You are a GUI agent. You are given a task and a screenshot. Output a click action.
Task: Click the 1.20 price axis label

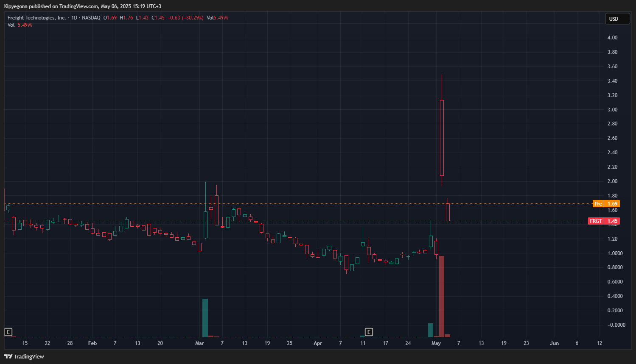point(612,239)
